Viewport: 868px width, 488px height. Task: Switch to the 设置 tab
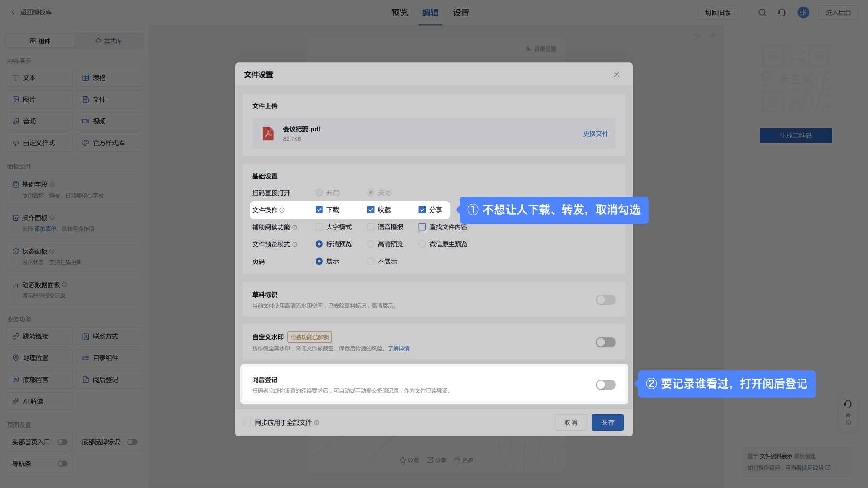pyautogui.click(x=461, y=13)
